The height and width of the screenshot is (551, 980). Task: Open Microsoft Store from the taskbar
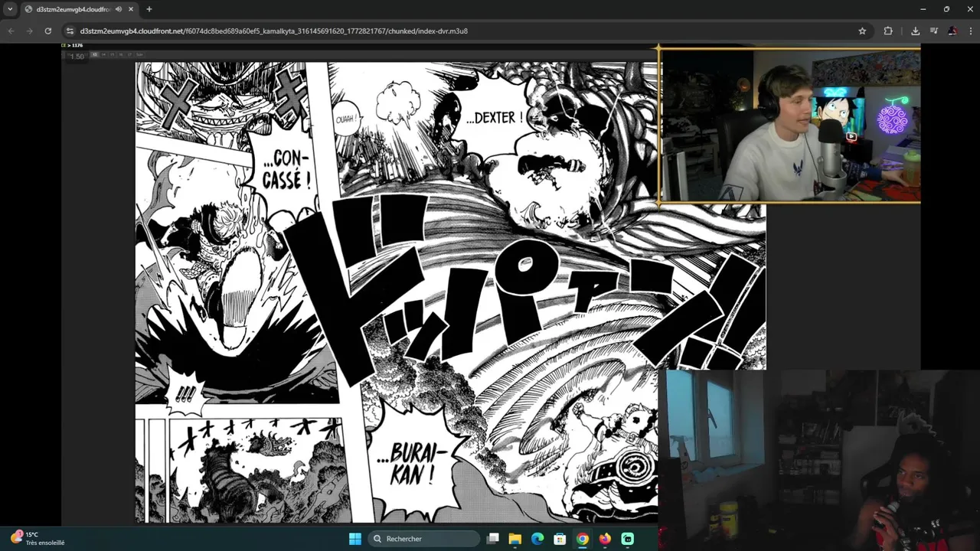tap(560, 539)
